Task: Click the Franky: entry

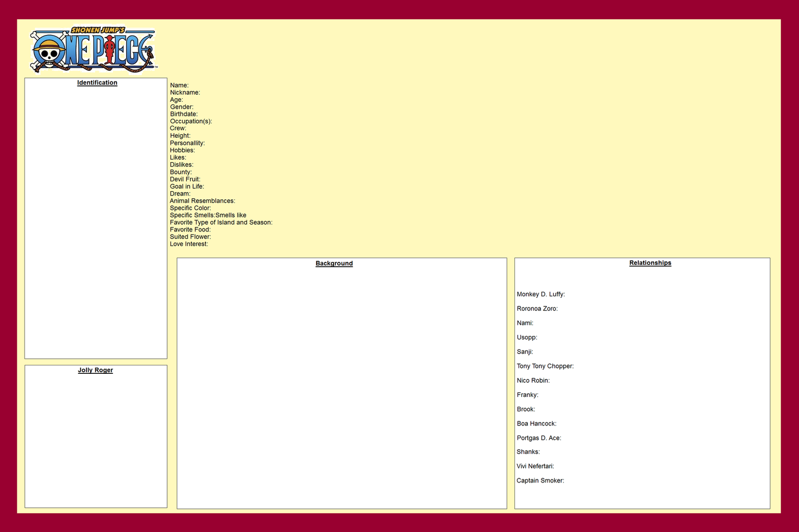Action: click(x=527, y=395)
